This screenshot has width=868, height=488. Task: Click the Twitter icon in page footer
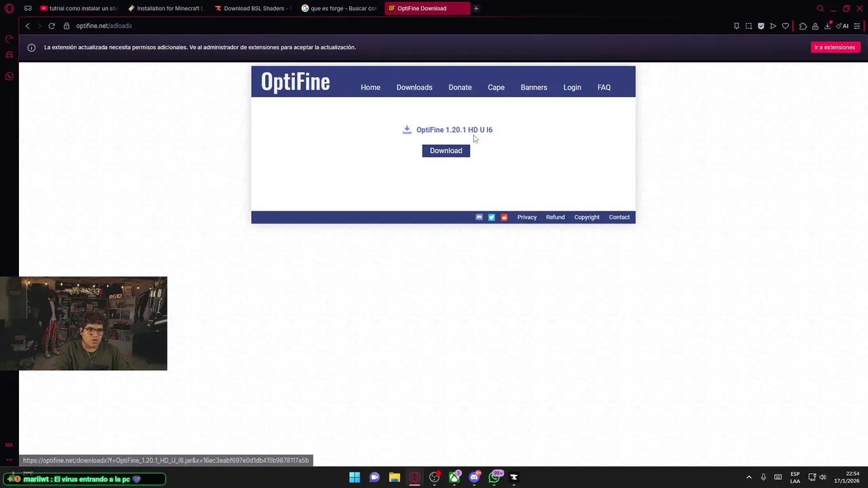tap(492, 218)
